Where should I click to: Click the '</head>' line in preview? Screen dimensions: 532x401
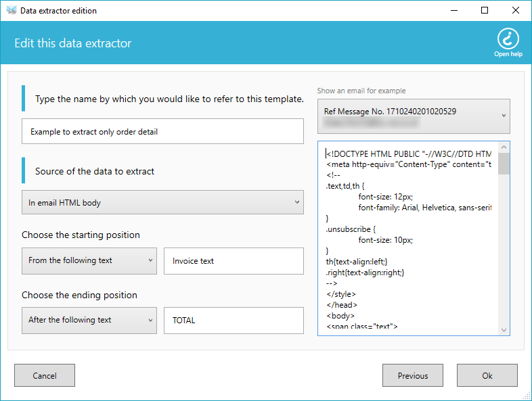pyautogui.click(x=342, y=305)
